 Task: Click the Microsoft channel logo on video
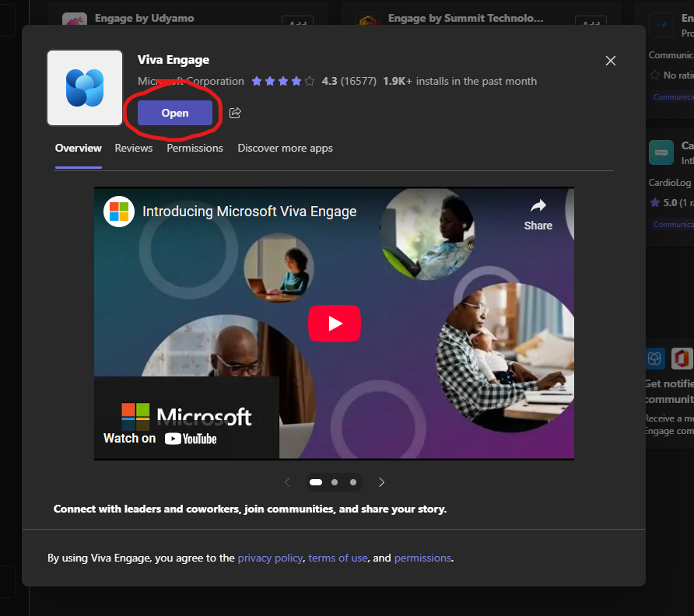119,212
